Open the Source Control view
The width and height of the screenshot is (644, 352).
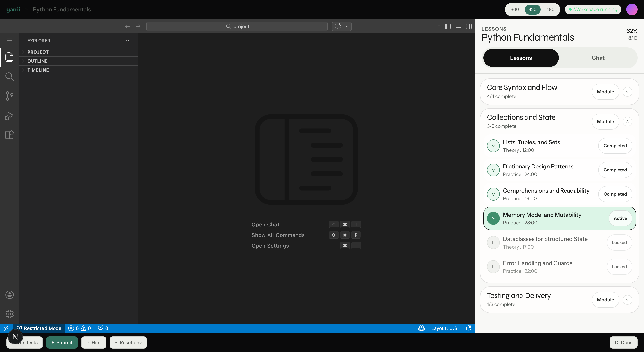coord(9,96)
